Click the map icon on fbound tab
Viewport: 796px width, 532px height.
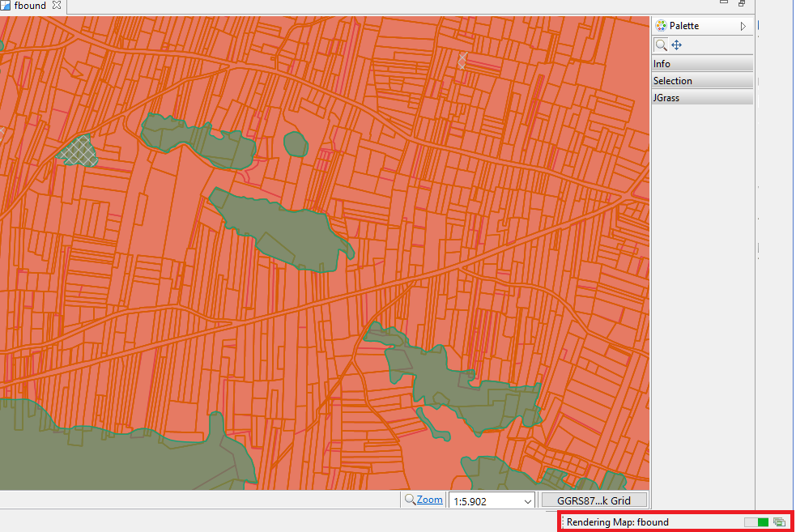pos(5,6)
